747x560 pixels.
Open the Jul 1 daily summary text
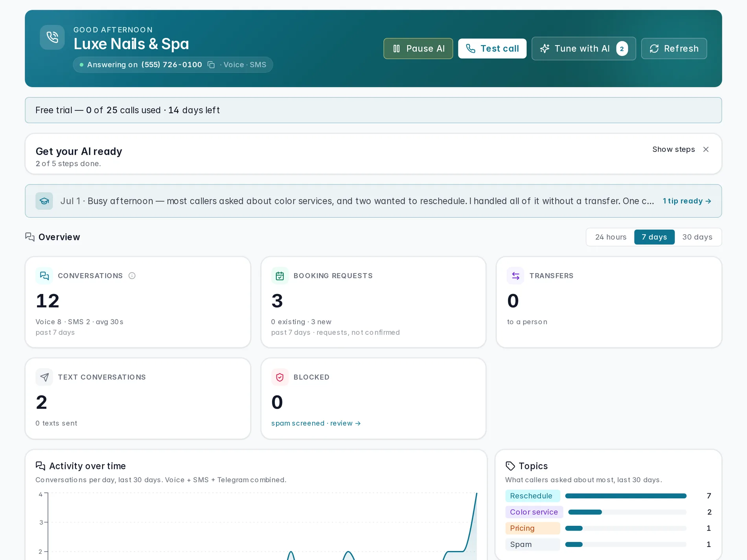[x=357, y=201]
